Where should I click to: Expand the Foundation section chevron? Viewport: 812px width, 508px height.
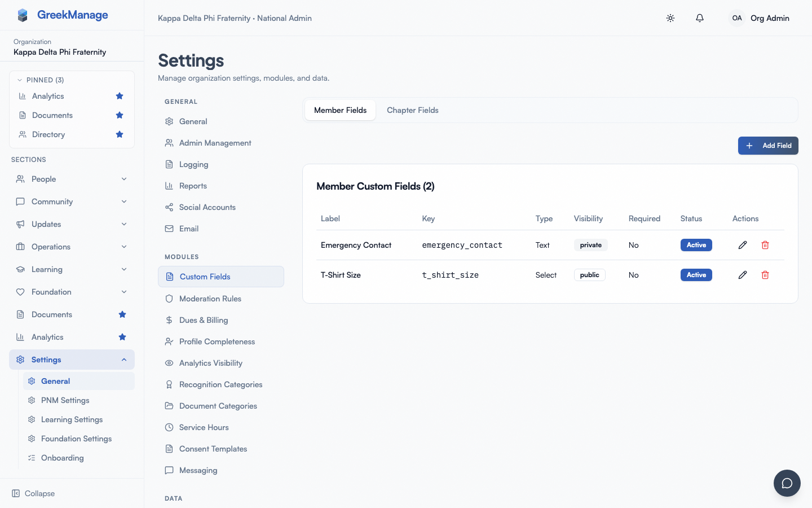[124, 292]
